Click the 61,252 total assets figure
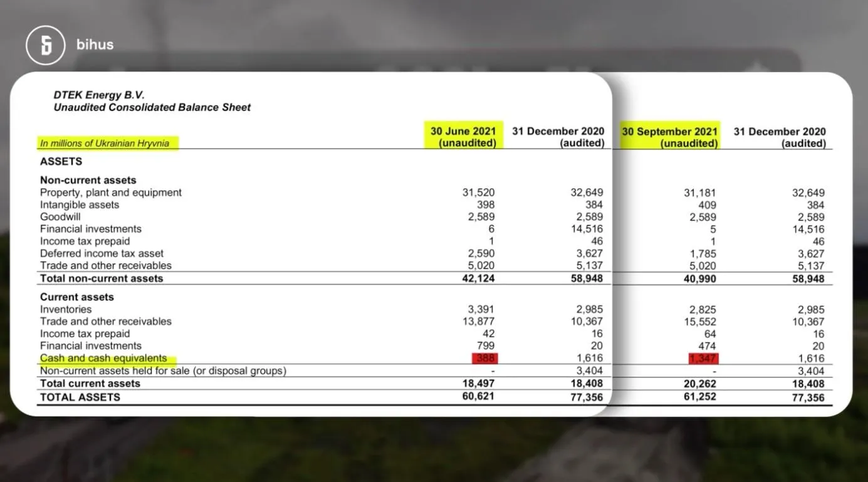 (699, 396)
